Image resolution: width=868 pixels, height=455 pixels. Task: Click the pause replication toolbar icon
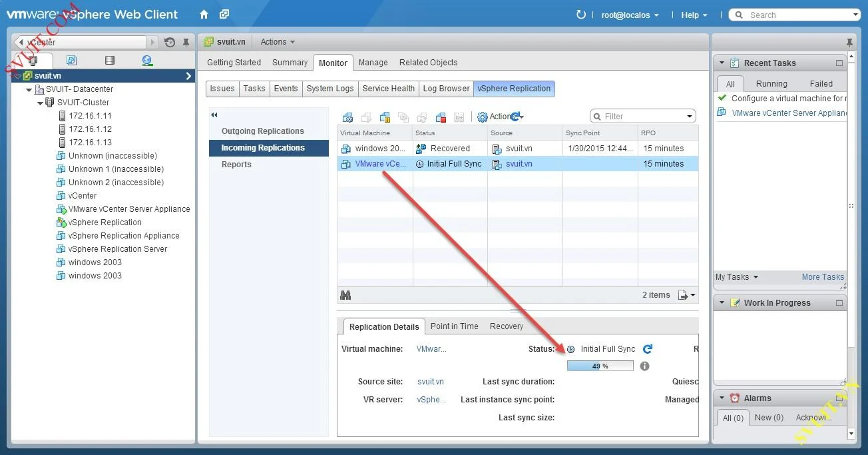click(385, 117)
